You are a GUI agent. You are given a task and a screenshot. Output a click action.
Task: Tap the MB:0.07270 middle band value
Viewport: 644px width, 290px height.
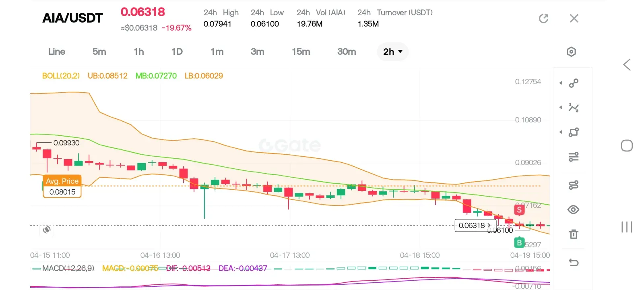156,76
